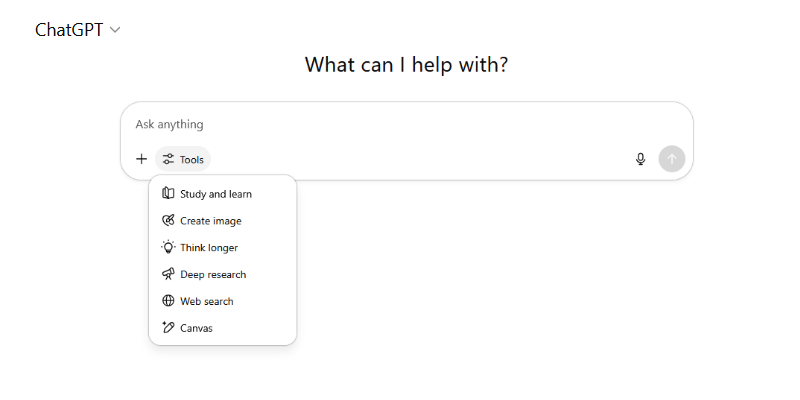The height and width of the screenshot is (400, 800).
Task: Focus the Ask anything text field
Action: 400,125
